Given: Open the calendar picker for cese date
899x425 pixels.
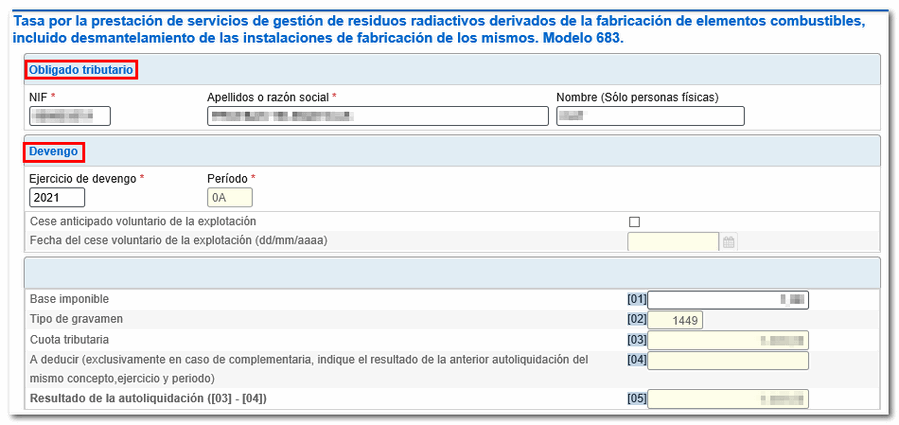Looking at the screenshot, I should (729, 242).
